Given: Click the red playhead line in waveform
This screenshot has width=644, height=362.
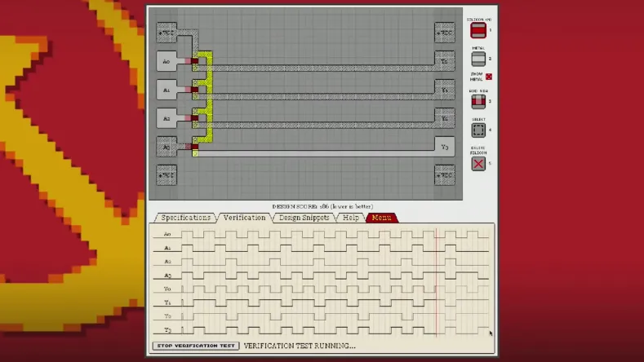Looking at the screenshot, I should click(437, 281).
